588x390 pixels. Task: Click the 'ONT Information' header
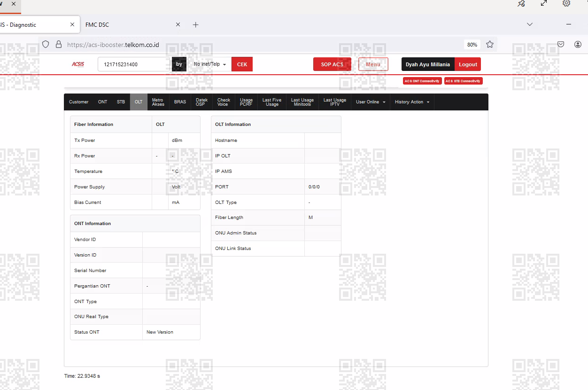click(93, 224)
